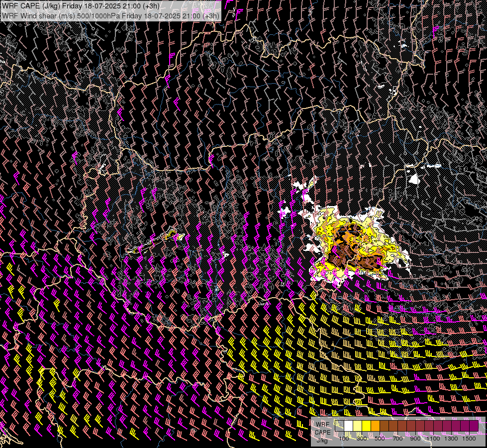The height and width of the screenshot is (448, 487).
Task: Click the 1500 legend value
Action: pyautogui.click(x=469, y=439)
